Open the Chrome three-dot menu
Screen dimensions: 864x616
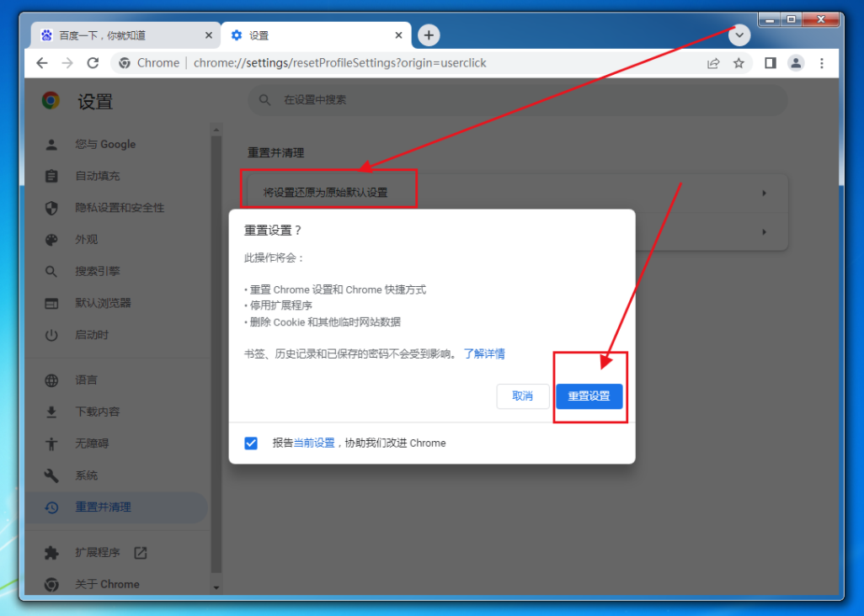pos(822,63)
